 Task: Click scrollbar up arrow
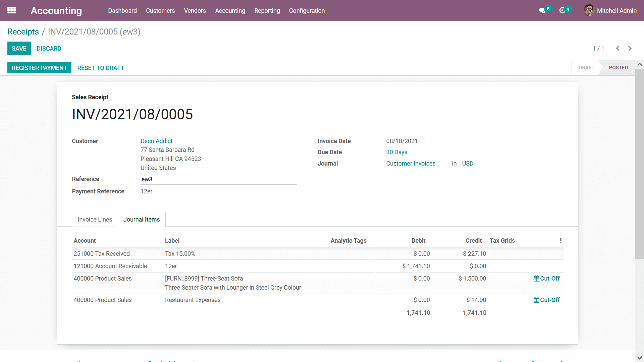(x=640, y=64)
